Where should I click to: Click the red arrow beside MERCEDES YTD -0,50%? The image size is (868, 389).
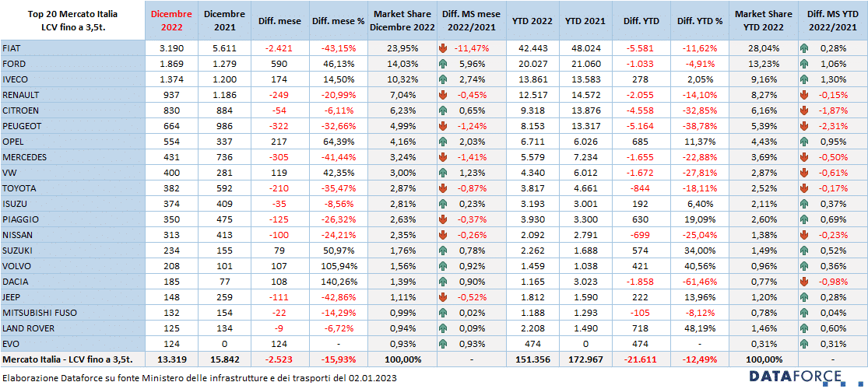pos(804,156)
